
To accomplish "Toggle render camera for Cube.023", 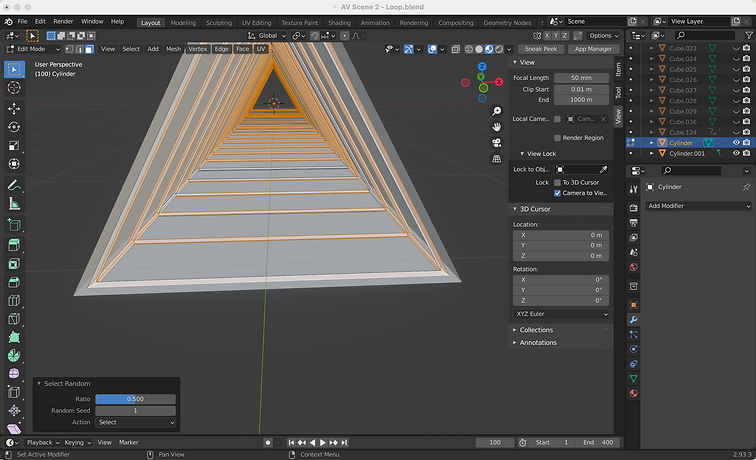I will tap(746, 48).
